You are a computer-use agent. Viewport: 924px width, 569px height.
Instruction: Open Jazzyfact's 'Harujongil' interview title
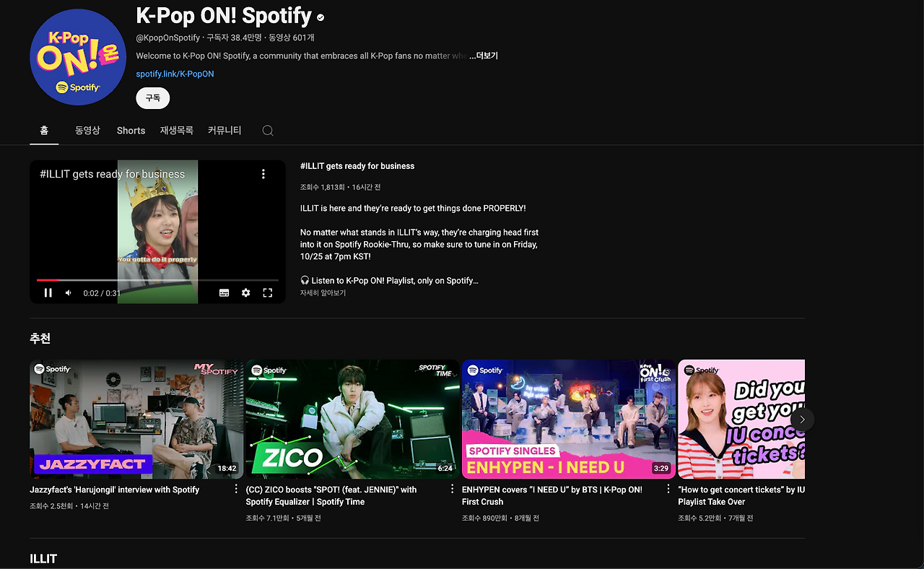(115, 490)
